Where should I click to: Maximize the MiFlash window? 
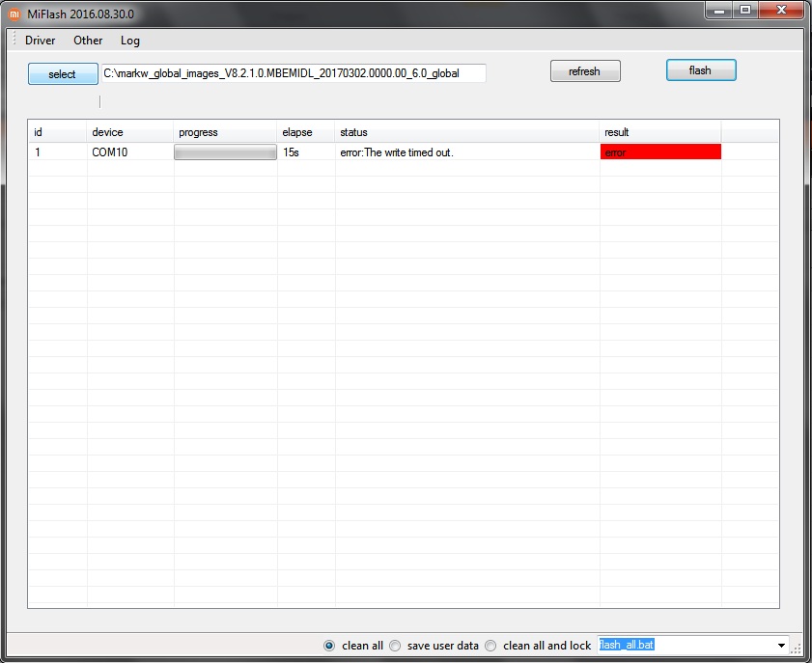[745, 11]
